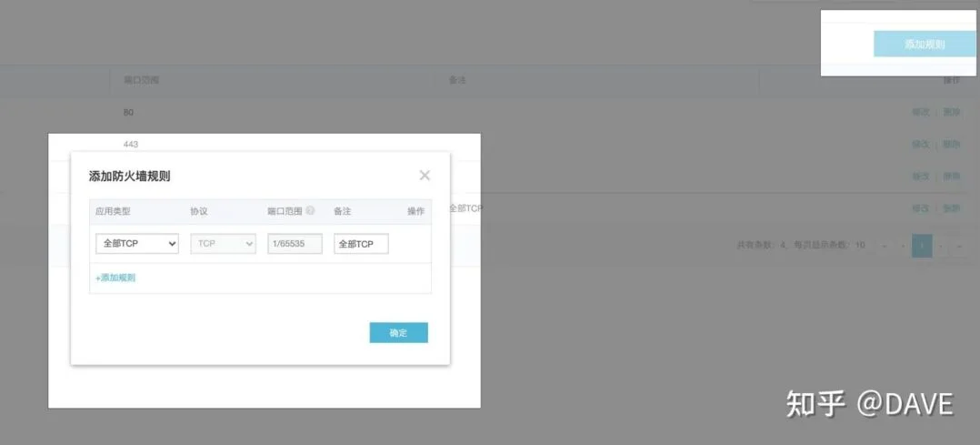Focus the 备注 field containing 全部TCP
This screenshot has width=980, height=445.
click(x=361, y=244)
